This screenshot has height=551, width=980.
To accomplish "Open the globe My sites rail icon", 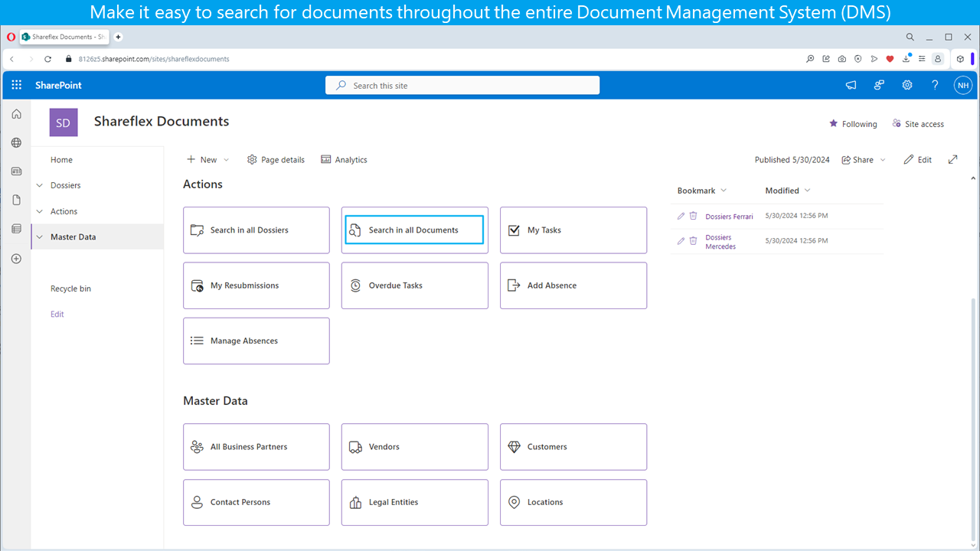I will (17, 142).
